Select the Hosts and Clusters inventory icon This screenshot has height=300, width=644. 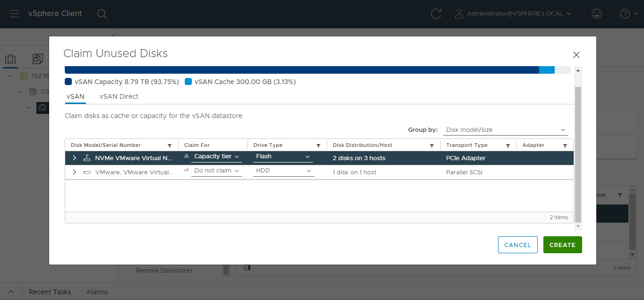click(10, 59)
